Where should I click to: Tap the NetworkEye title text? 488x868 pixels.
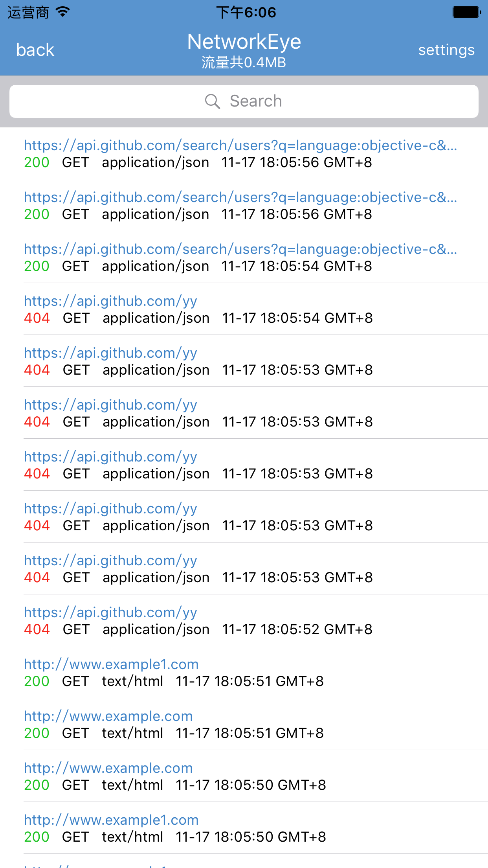coord(244,42)
